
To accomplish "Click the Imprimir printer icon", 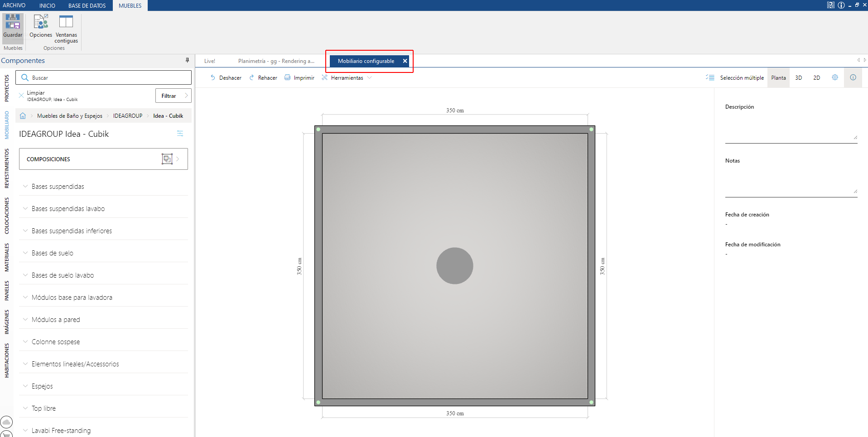I will pyautogui.click(x=287, y=77).
